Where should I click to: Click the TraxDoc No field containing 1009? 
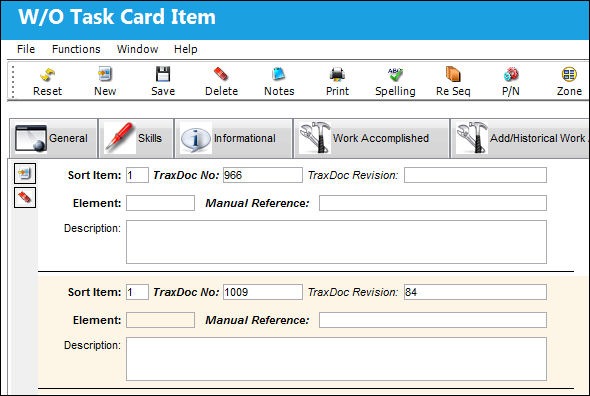(x=263, y=292)
